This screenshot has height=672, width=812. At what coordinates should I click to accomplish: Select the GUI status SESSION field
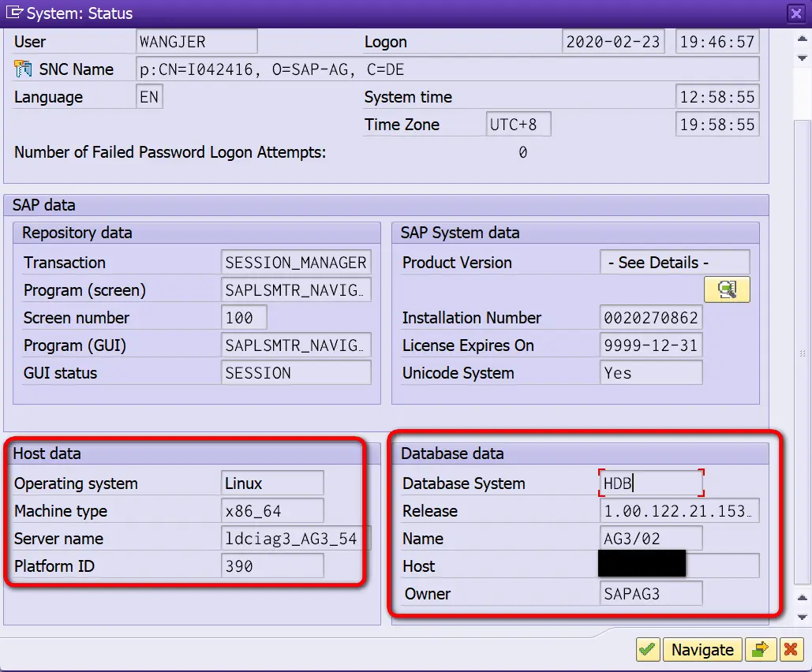[296, 373]
